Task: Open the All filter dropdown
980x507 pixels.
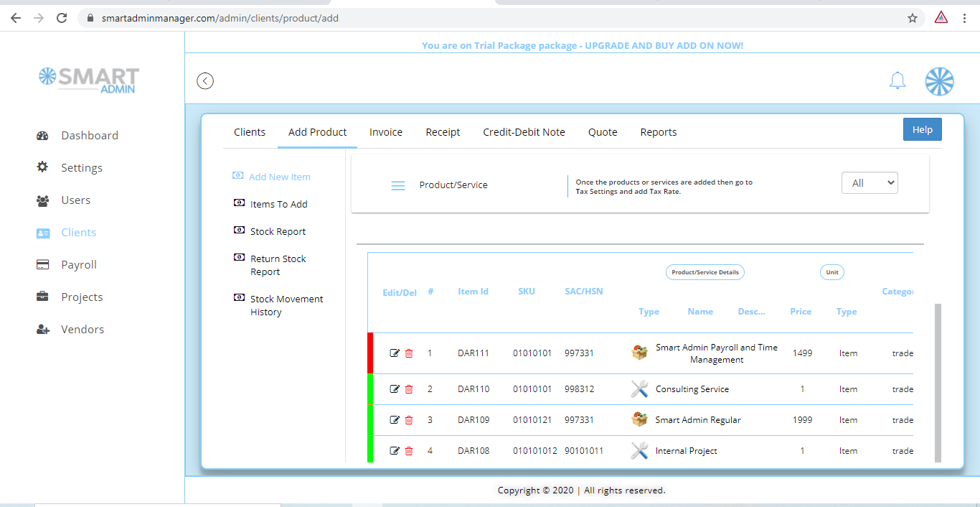Action: click(x=870, y=182)
